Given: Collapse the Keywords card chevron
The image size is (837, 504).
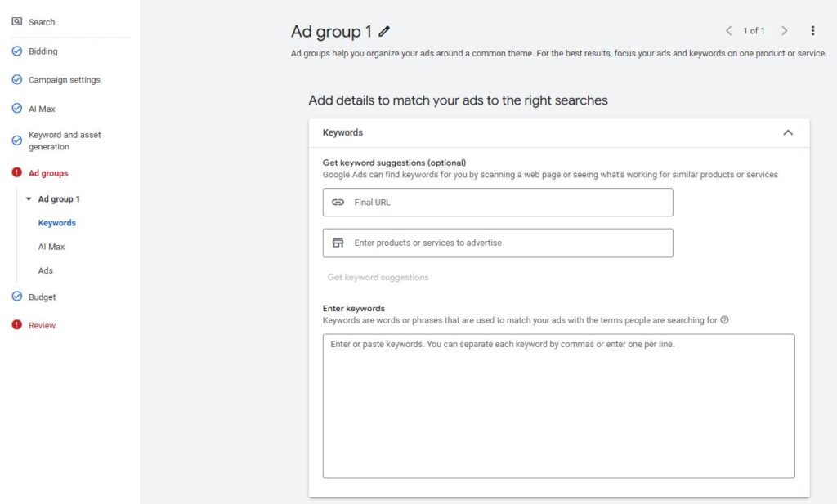Looking at the screenshot, I should pos(788,132).
